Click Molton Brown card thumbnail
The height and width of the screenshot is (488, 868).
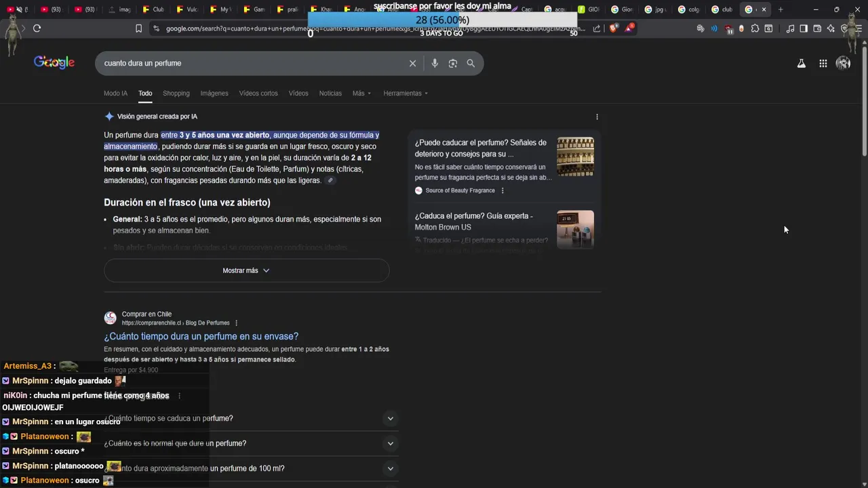pos(575,230)
